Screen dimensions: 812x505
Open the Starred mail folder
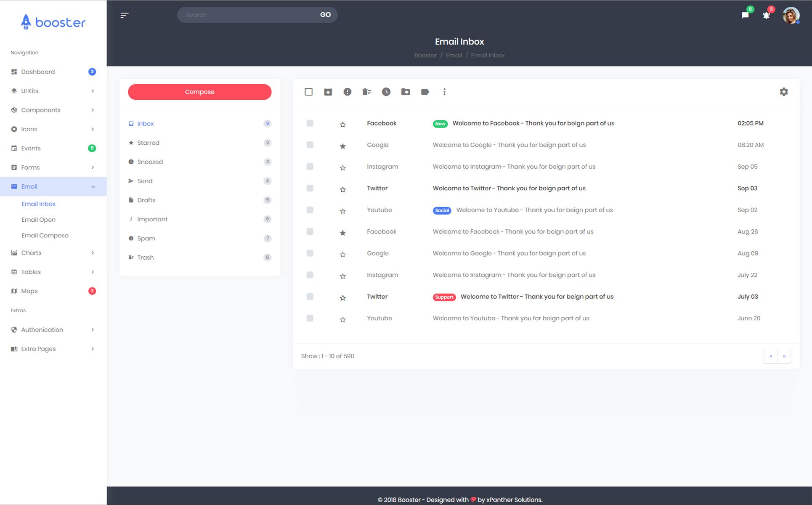tap(148, 143)
